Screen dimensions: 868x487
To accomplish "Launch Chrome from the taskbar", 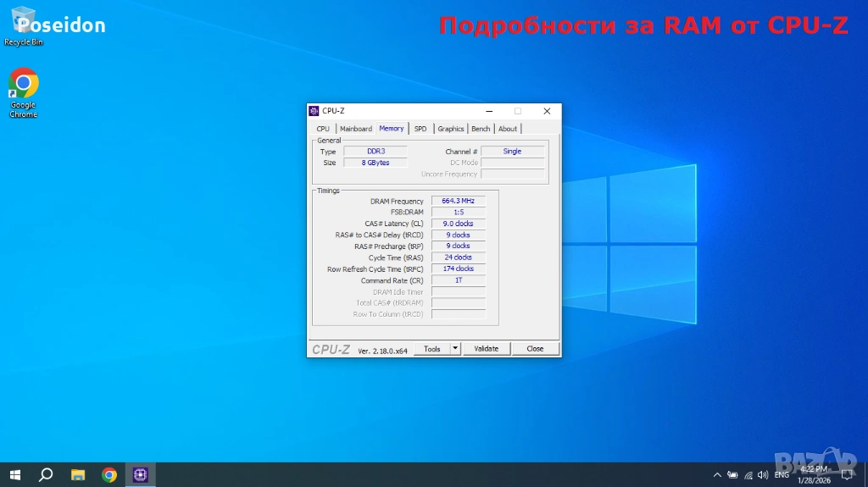I will click(x=109, y=474).
